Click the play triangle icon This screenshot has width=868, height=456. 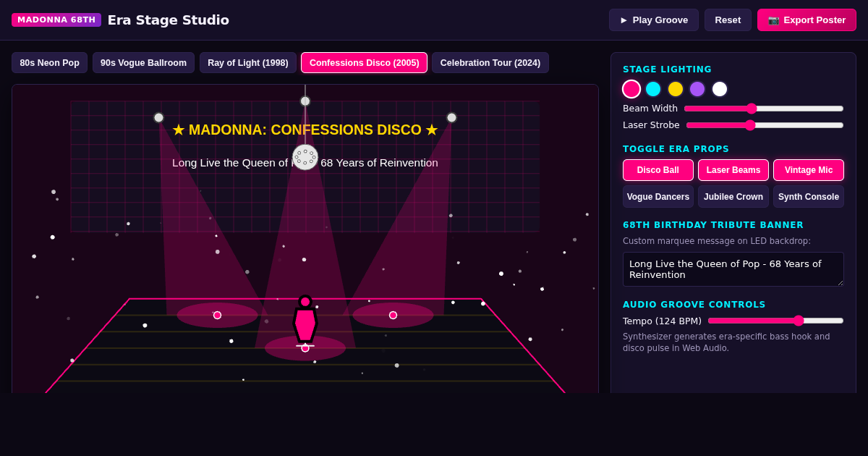click(624, 20)
